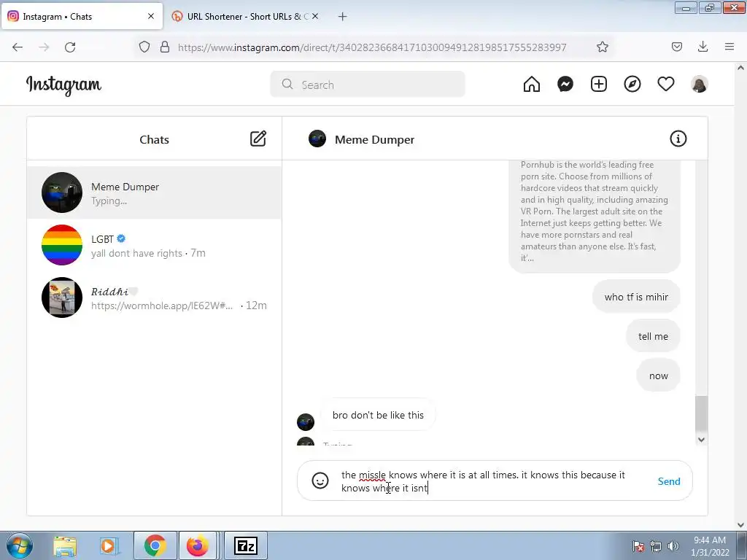Click 'bro don't be like this' message
This screenshot has height=560, width=747.
[x=378, y=415]
